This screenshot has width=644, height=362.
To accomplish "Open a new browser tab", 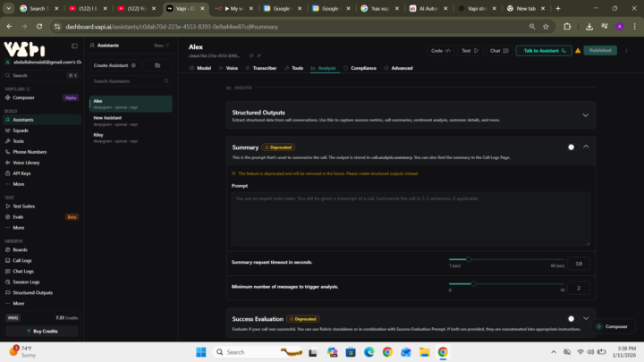I will (x=558, y=8).
